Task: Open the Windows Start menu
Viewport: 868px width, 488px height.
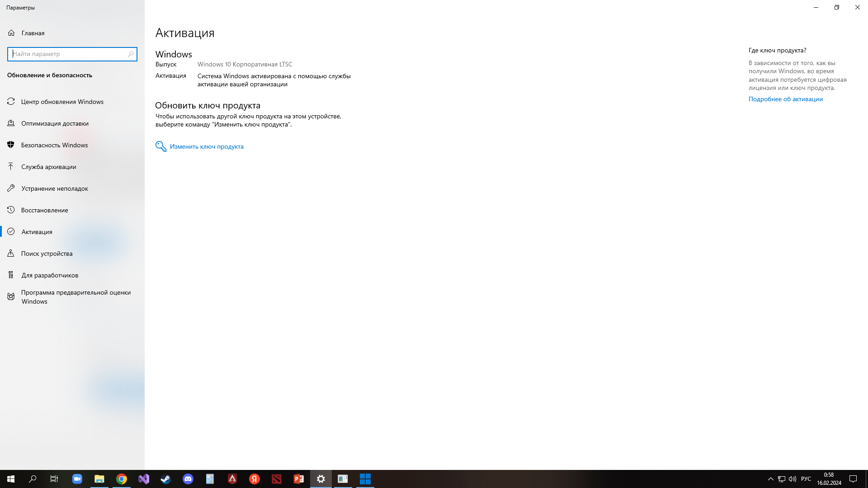Action: point(11,479)
